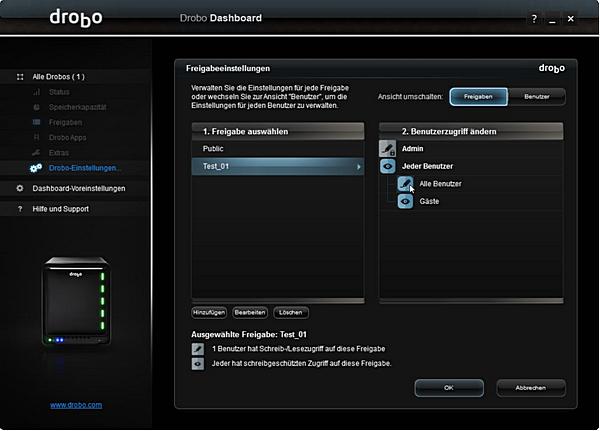The image size is (600, 431).
Task: Click the drobo logo in title bar
Action: pyautogui.click(x=76, y=18)
